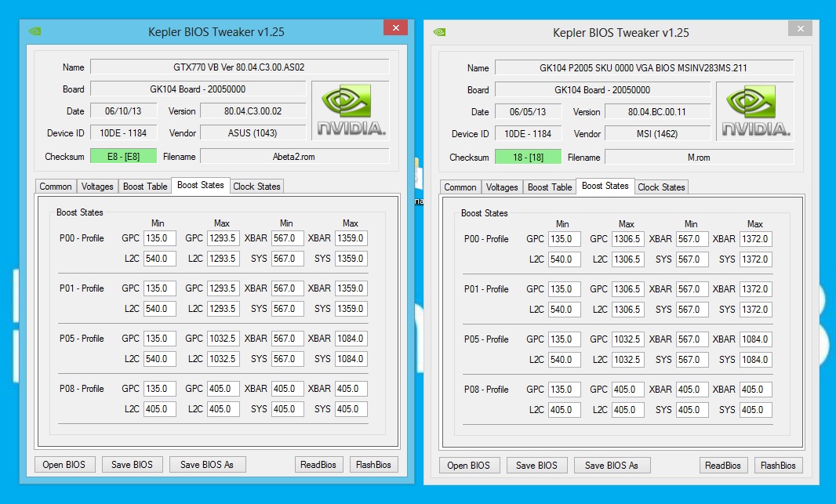Click Save BIOS in the right window
The width and height of the screenshot is (836, 504).
tap(536, 466)
